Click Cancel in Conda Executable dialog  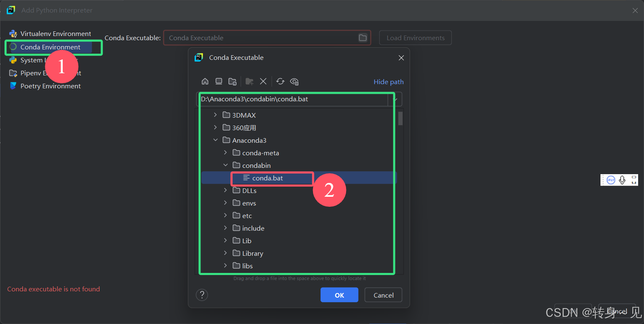coord(383,295)
